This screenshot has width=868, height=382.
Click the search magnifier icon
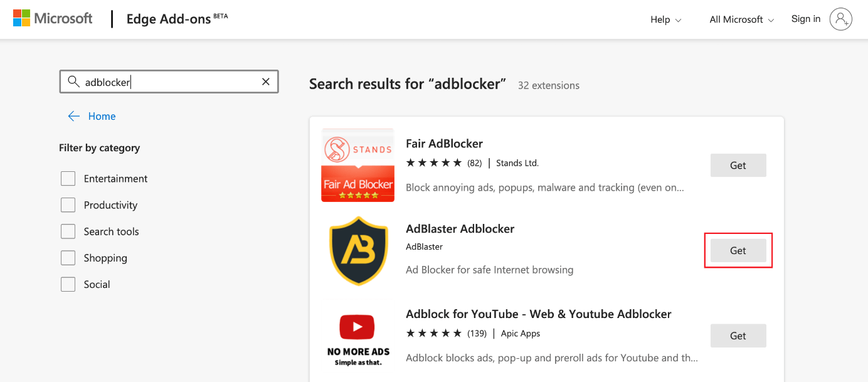73,82
